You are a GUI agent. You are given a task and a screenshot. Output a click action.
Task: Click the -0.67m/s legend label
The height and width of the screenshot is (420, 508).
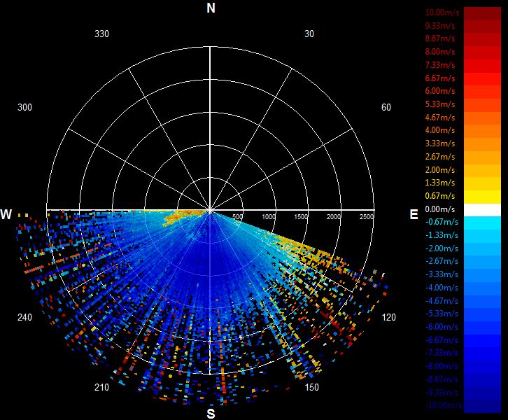[442, 222]
